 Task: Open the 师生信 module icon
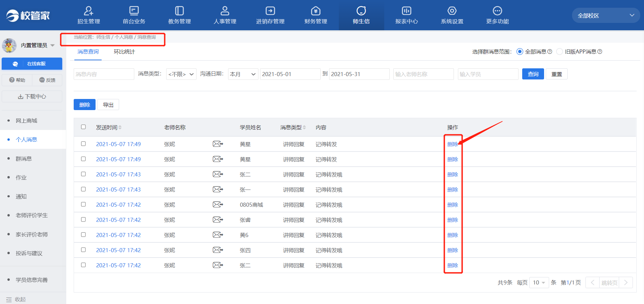pos(361,11)
